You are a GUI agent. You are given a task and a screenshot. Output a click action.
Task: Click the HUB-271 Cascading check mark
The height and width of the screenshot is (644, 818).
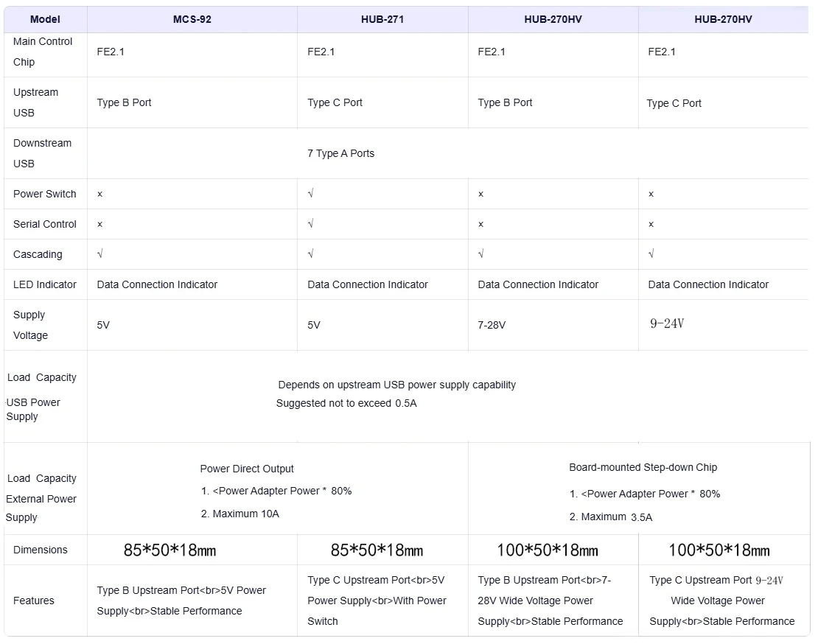tap(311, 254)
